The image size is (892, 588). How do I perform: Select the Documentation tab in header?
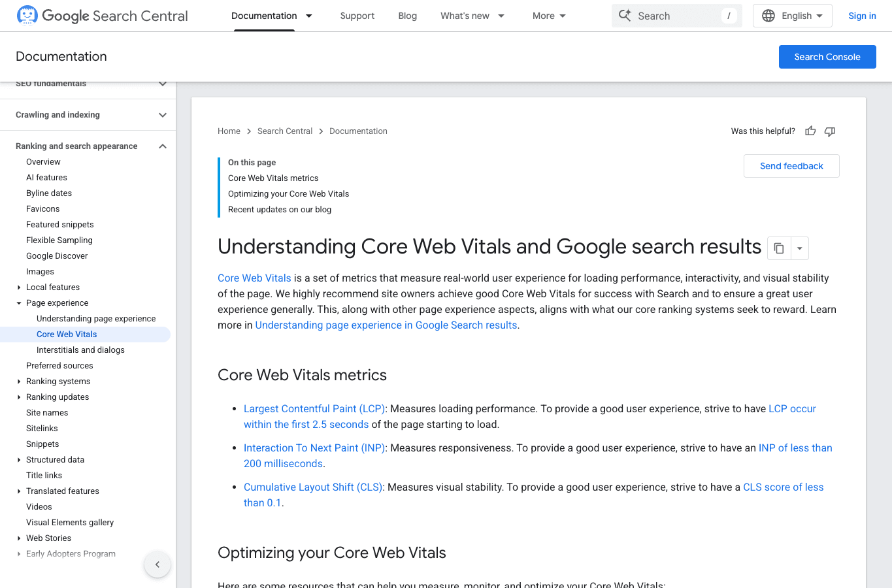click(x=264, y=16)
